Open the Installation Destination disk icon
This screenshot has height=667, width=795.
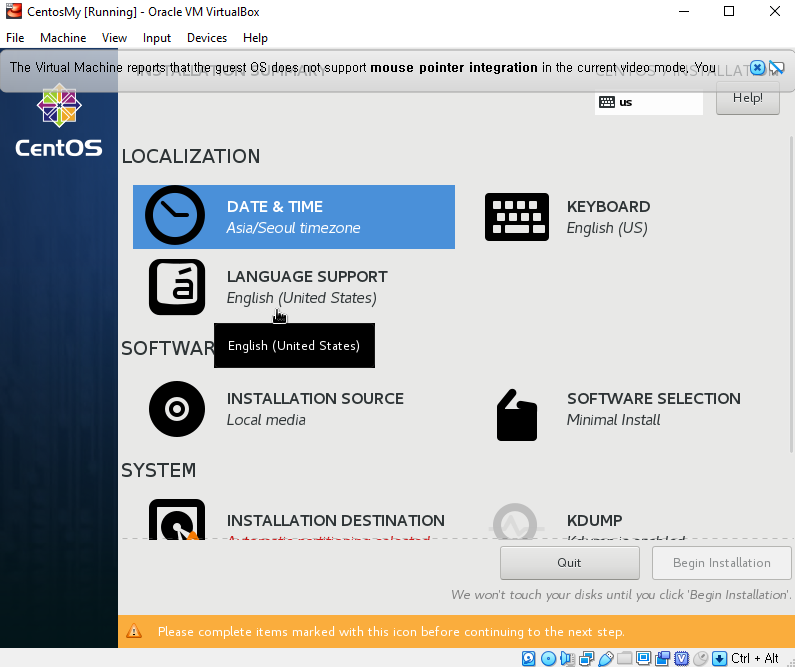coord(177,520)
